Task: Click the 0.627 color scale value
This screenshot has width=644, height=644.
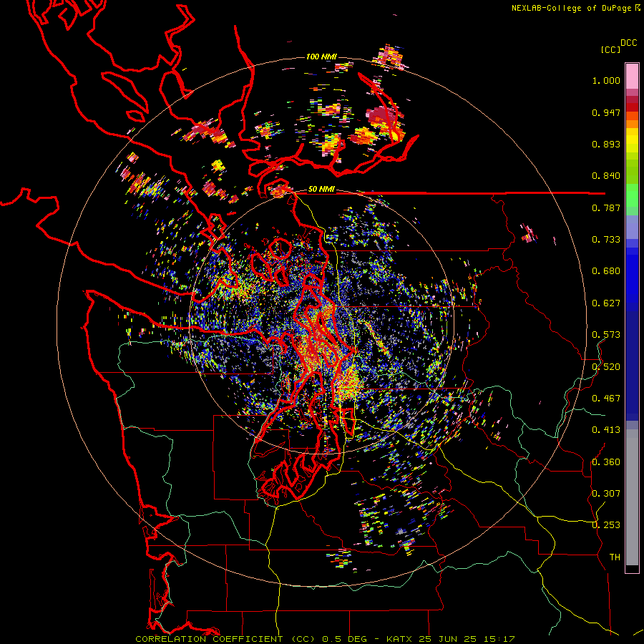Action: click(606, 303)
